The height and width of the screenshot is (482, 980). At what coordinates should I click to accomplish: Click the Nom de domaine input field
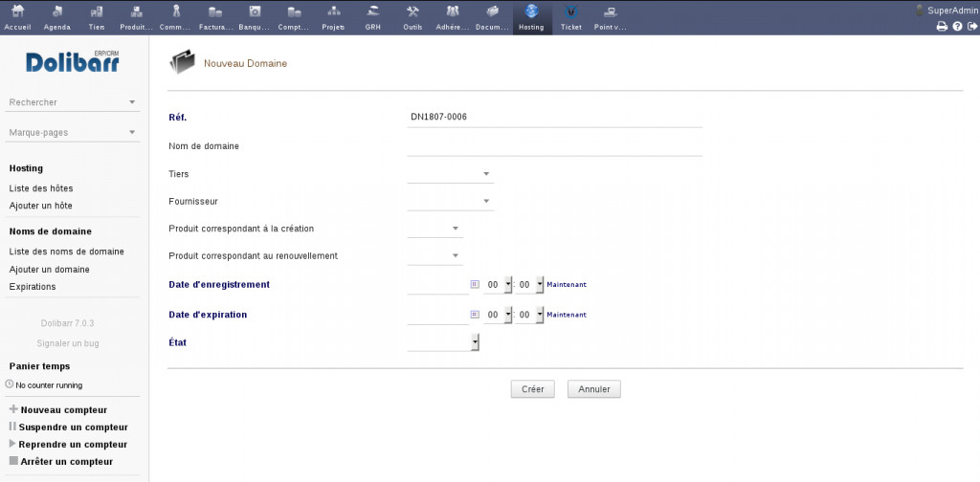554,146
